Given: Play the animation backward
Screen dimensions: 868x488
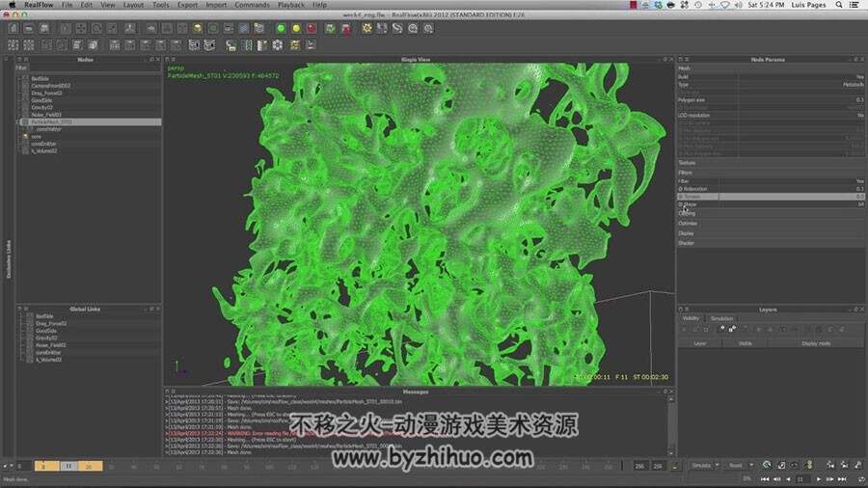Looking at the screenshot, I should pyautogui.click(x=788, y=478).
